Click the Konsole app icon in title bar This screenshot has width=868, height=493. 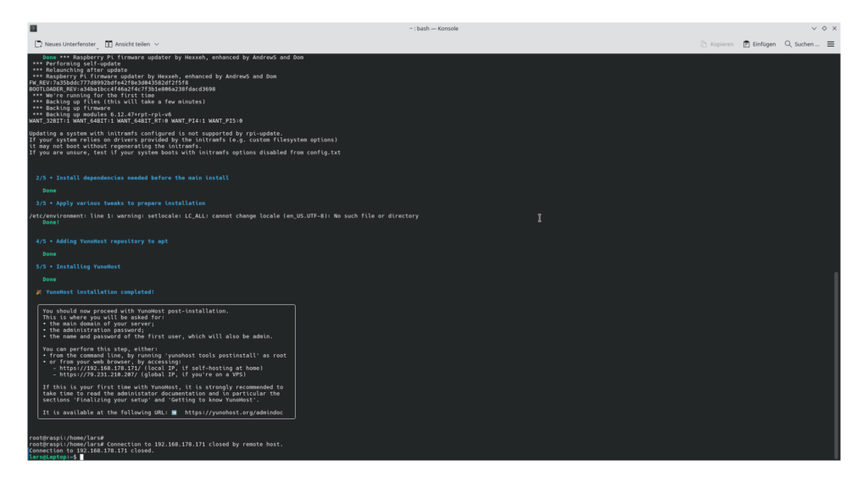[34, 28]
